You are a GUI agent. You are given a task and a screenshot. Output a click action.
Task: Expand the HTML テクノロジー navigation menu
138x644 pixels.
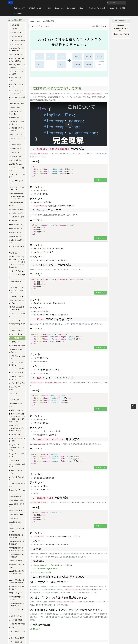point(37,8)
